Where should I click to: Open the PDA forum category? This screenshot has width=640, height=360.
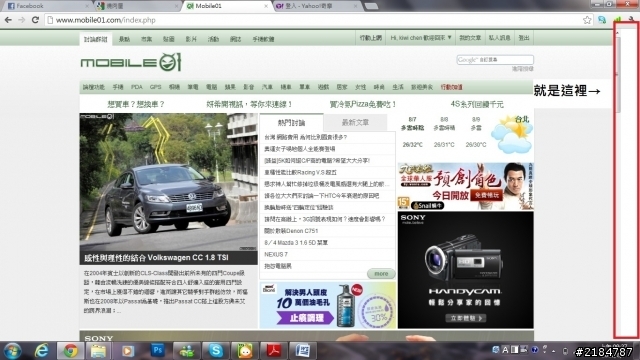pos(137,87)
